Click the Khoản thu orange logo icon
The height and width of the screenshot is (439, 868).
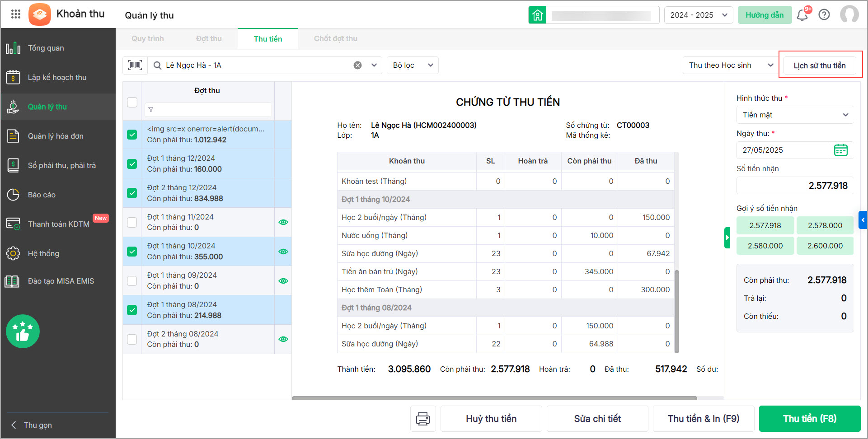click(40, 14)
